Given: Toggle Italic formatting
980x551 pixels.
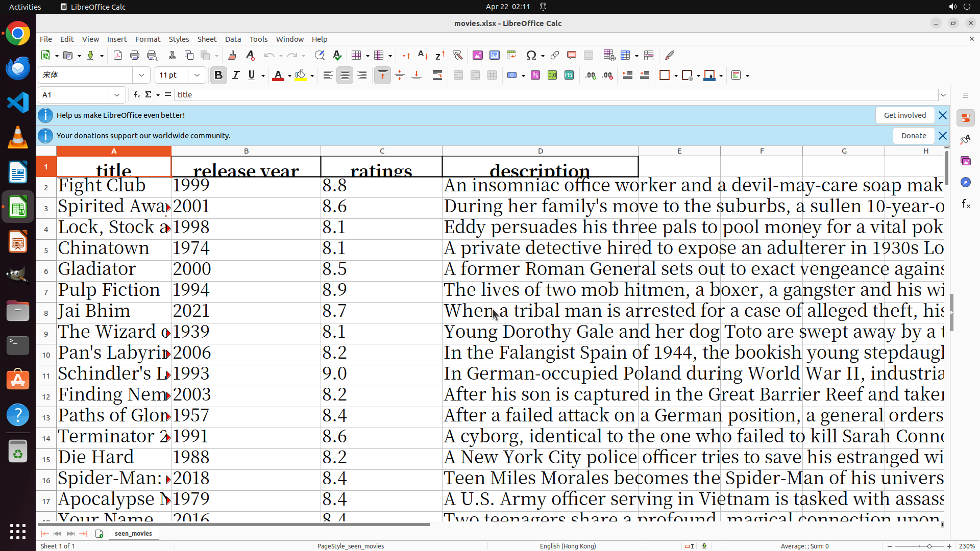Looking at the screenshot, I should [235, 76].
